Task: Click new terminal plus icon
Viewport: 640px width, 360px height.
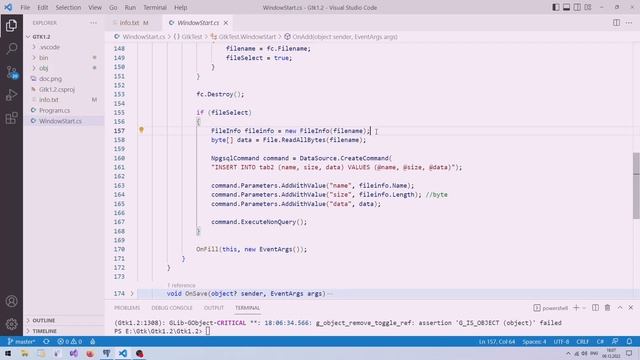Action: tap(576, 308)
